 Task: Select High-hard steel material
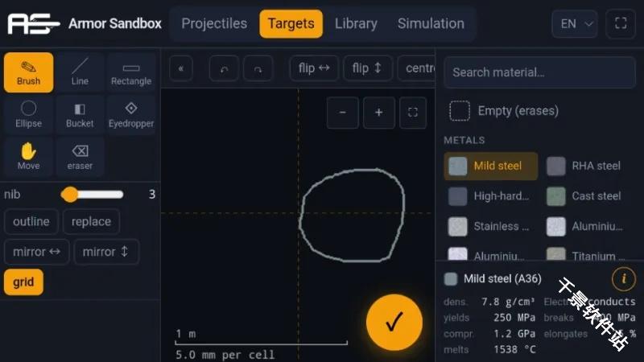491,196
